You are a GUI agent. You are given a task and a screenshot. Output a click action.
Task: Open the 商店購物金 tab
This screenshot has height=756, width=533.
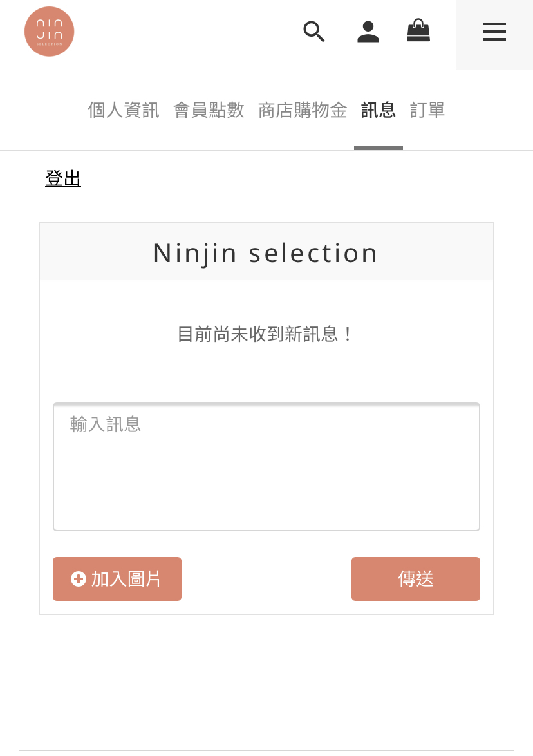coord(303,110)
